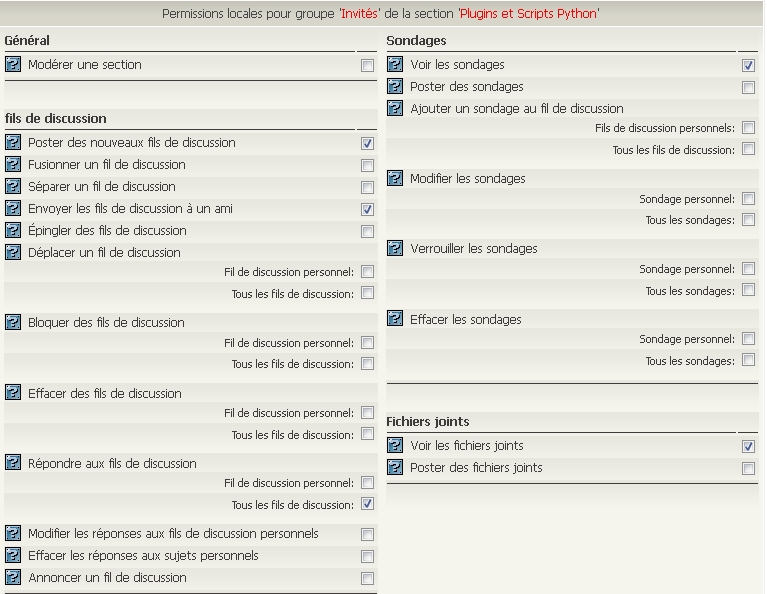Enable the "Modérer une section" checkbox
767x594 pixels.
367,66
